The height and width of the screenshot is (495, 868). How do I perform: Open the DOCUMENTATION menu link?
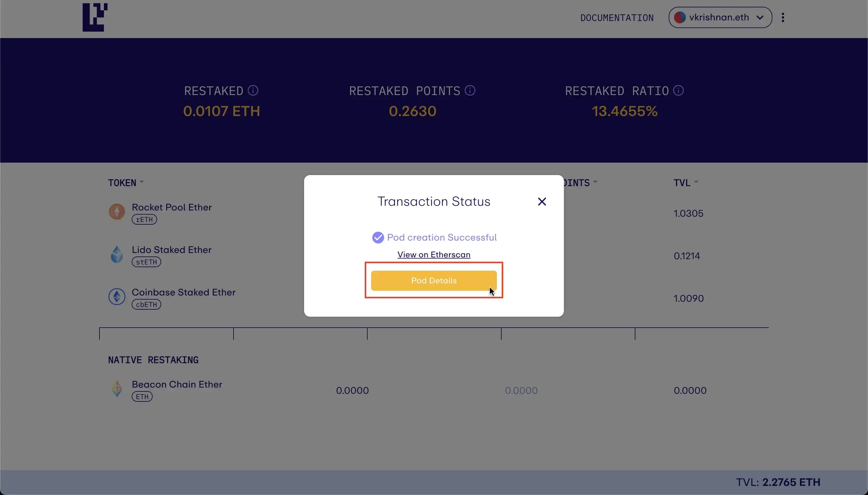click(x=617, y=18)
